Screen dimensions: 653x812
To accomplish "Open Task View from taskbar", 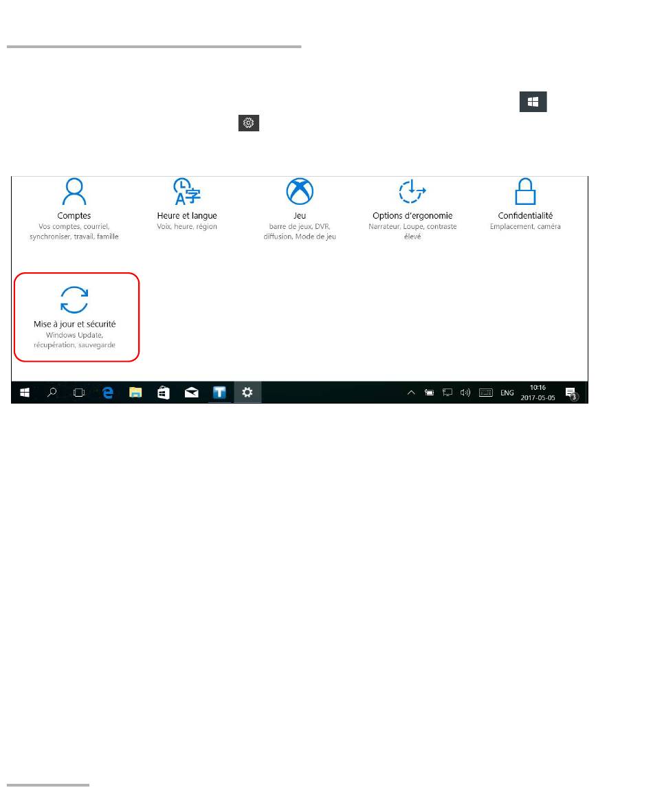I will pyautogui.click(x=79, y=393).
